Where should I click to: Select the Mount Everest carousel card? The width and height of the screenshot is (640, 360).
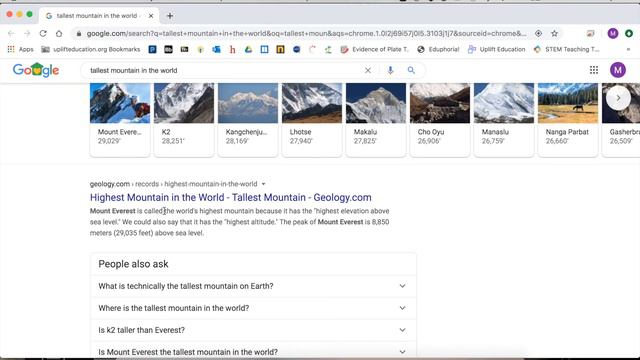pos(120,119)
